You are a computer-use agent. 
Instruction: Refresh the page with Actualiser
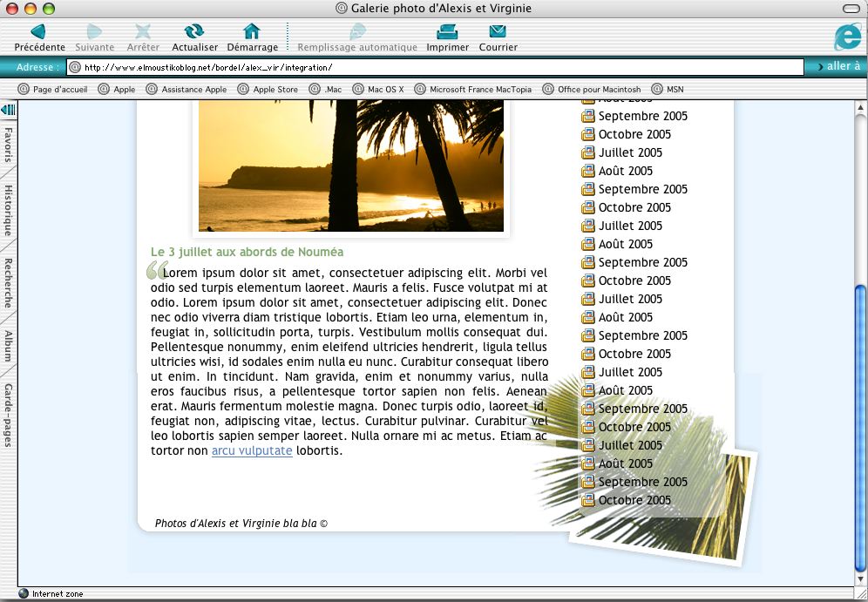coord(195,37)
